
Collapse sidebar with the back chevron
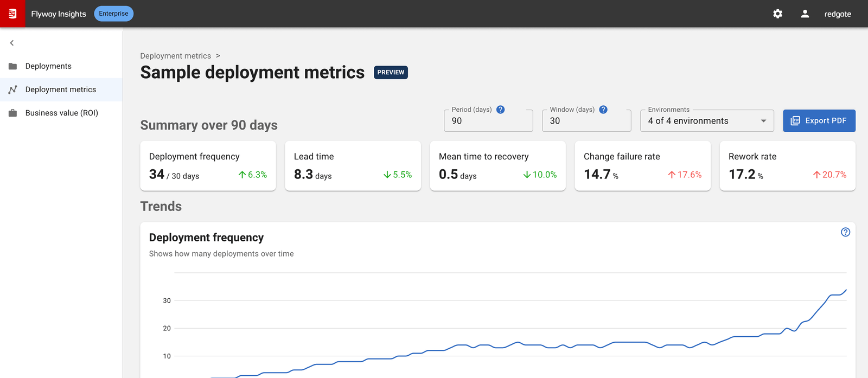(x=12, y=43)
